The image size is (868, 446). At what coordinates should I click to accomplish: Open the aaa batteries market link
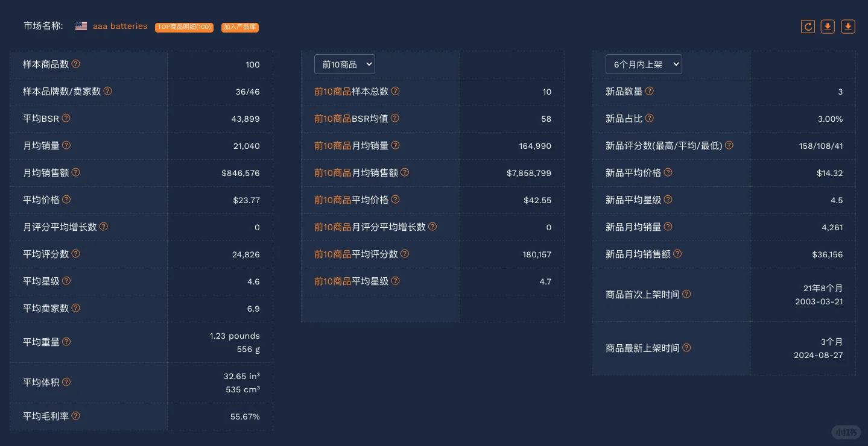(120, 26)
